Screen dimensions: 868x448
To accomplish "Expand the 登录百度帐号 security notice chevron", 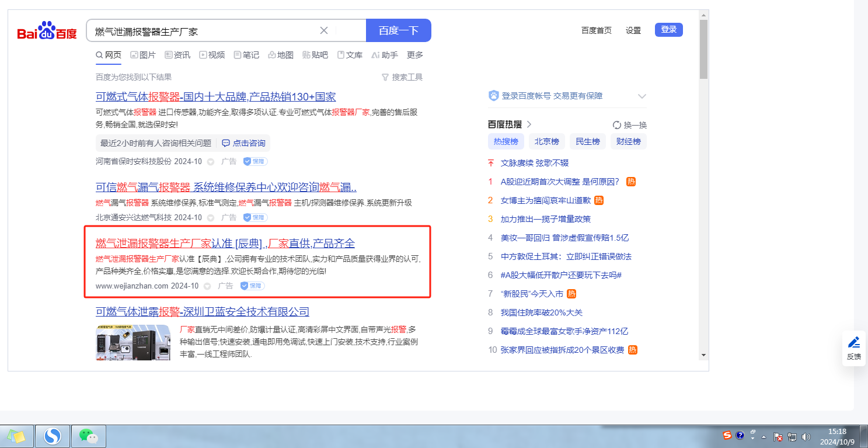I will 642,96.
